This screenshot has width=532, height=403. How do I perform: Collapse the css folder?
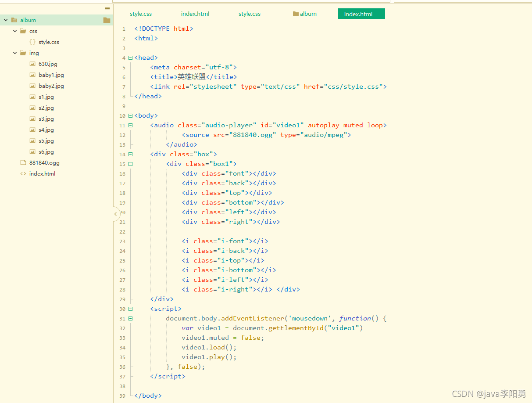pyautogui.click(x=15, y=31)
